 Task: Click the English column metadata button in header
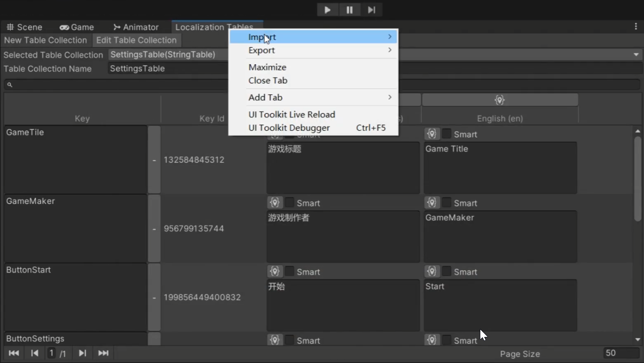pos(500,100)
